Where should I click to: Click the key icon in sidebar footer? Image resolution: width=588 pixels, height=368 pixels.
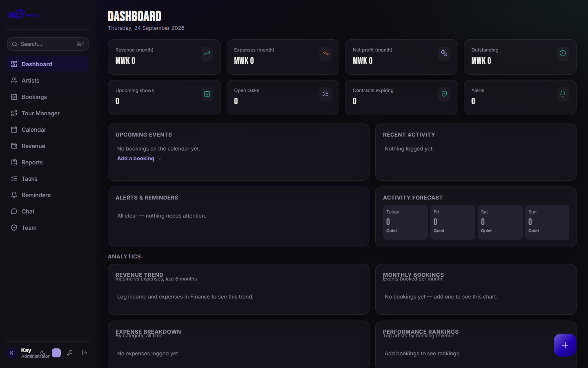pyautogui.click(x=70, y=353)
